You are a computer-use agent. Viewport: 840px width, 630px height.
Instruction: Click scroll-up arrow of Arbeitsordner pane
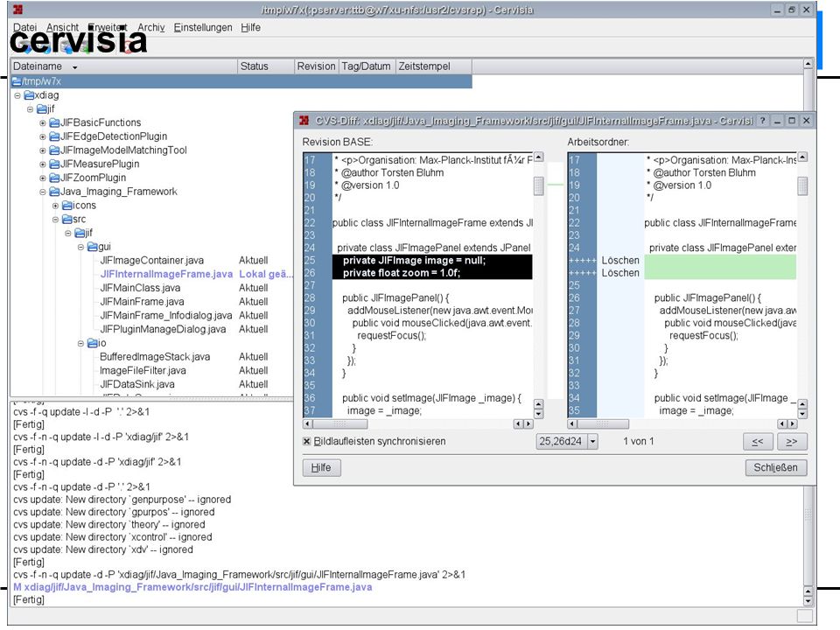802,157
